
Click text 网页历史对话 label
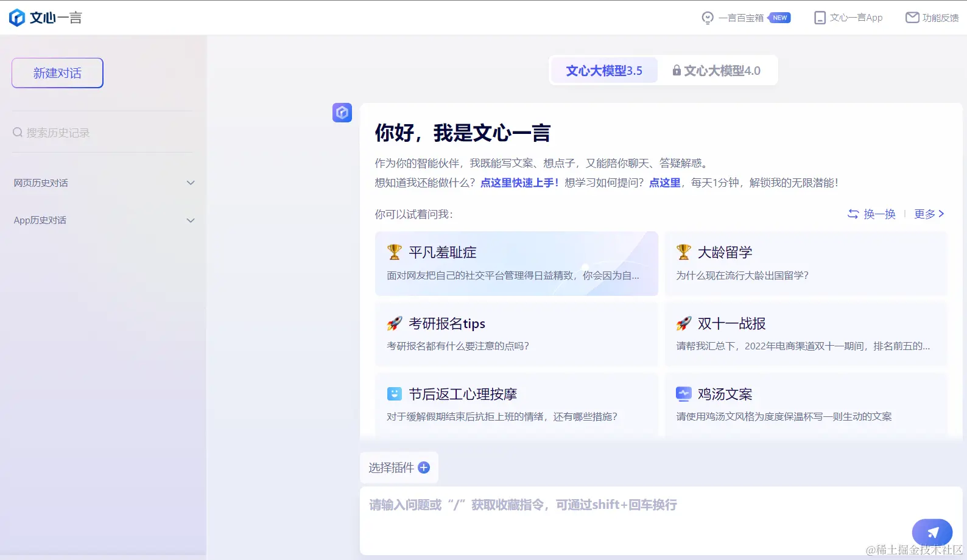tap(41, 183)
